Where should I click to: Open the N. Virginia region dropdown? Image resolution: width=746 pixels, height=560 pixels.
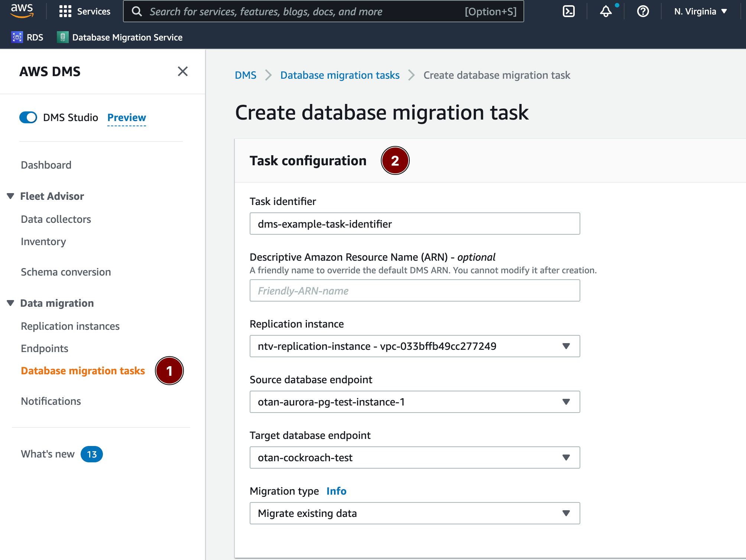(x=701, y=12)
